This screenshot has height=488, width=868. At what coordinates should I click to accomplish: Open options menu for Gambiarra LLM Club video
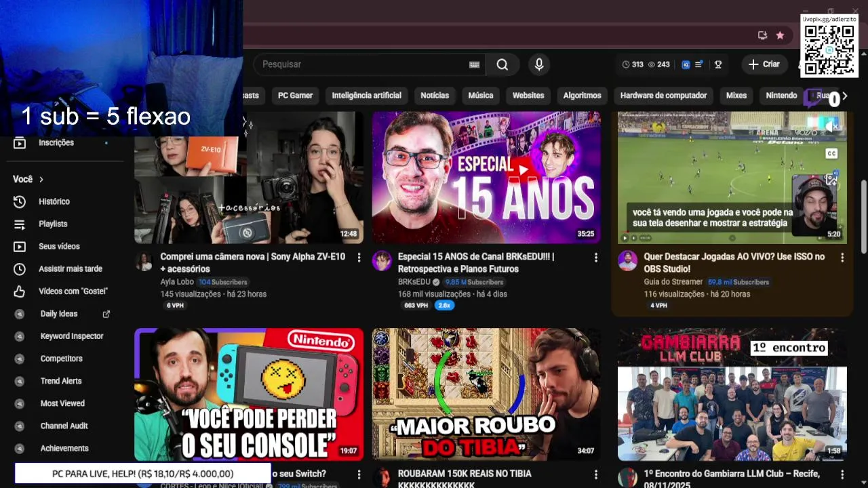(842, 474)
